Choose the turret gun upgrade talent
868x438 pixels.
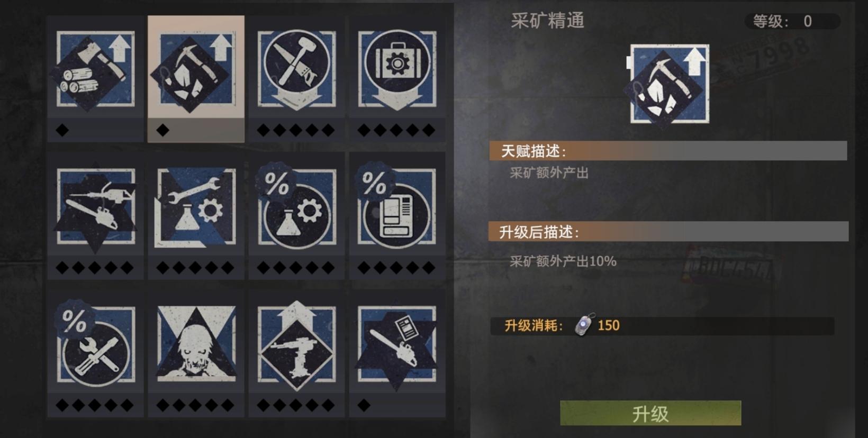click(x=296, y=345)
